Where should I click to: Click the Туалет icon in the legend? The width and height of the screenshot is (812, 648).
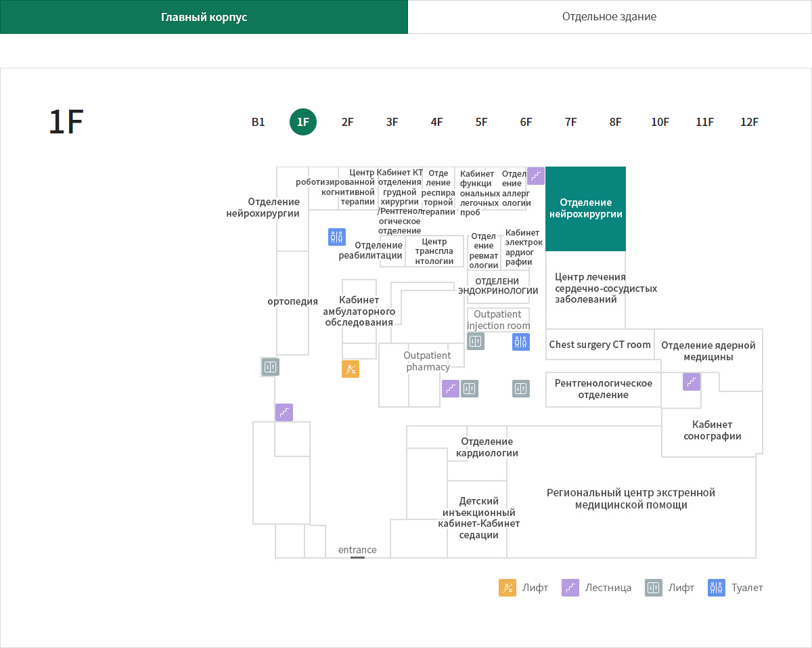point(717,588)
